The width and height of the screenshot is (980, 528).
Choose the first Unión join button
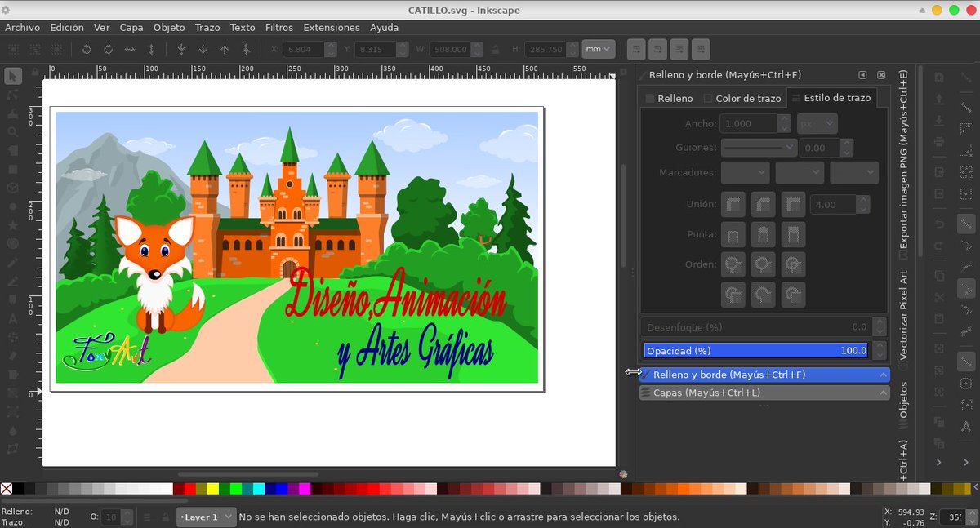click(x=733, y=204)
